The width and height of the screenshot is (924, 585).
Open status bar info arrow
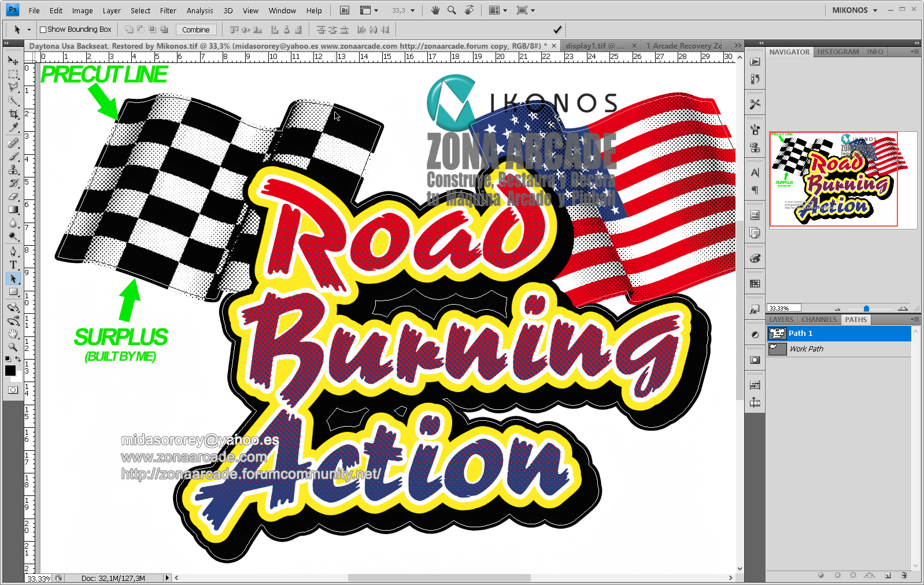(167, 577)
